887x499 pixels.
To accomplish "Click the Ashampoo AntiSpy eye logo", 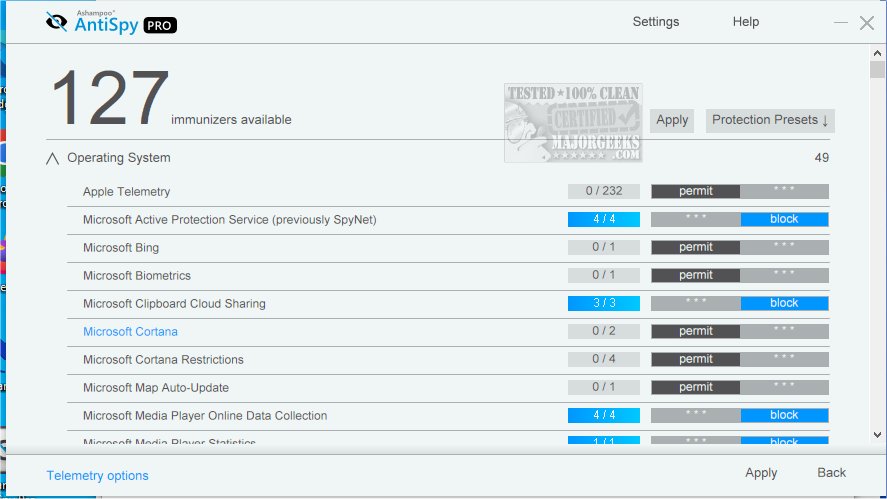I will click(x=56, y=23).
